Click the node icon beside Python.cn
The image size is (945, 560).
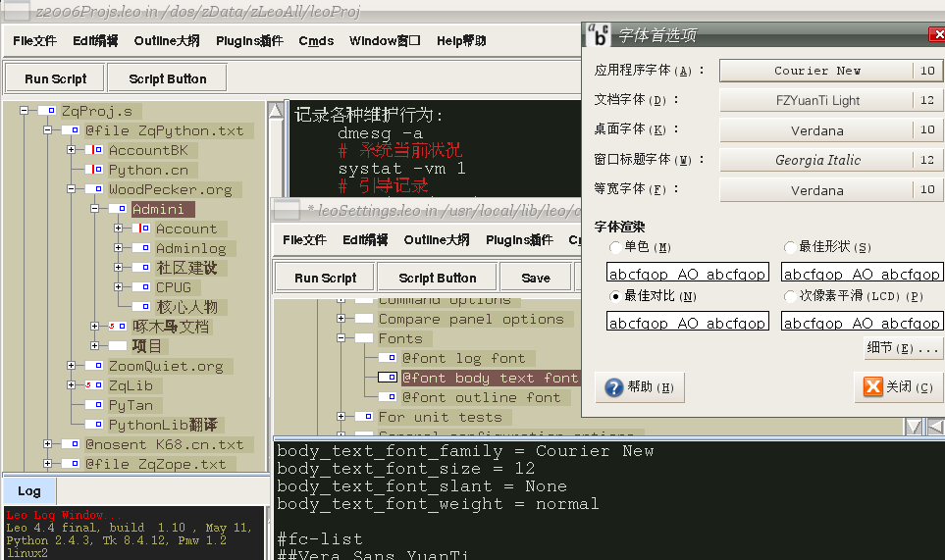pos(93,170)
